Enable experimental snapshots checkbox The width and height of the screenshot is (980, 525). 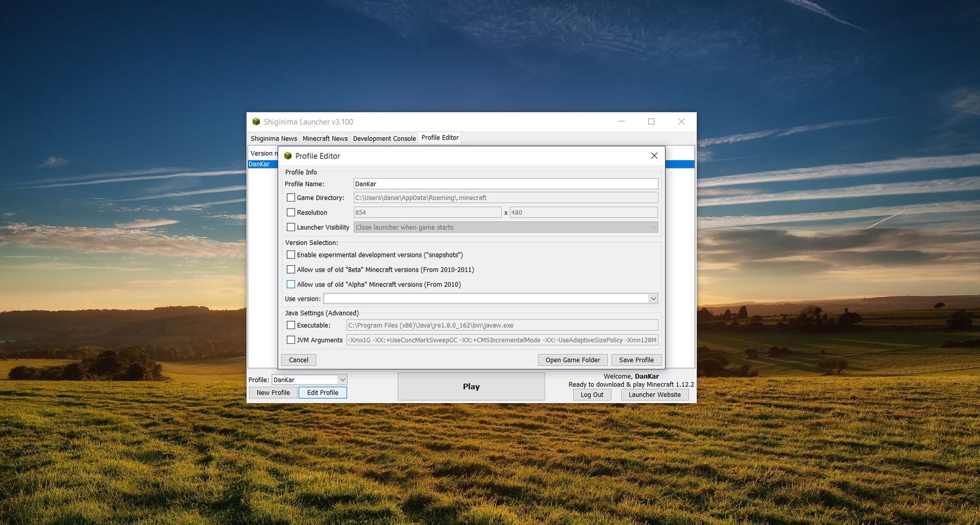291,255
